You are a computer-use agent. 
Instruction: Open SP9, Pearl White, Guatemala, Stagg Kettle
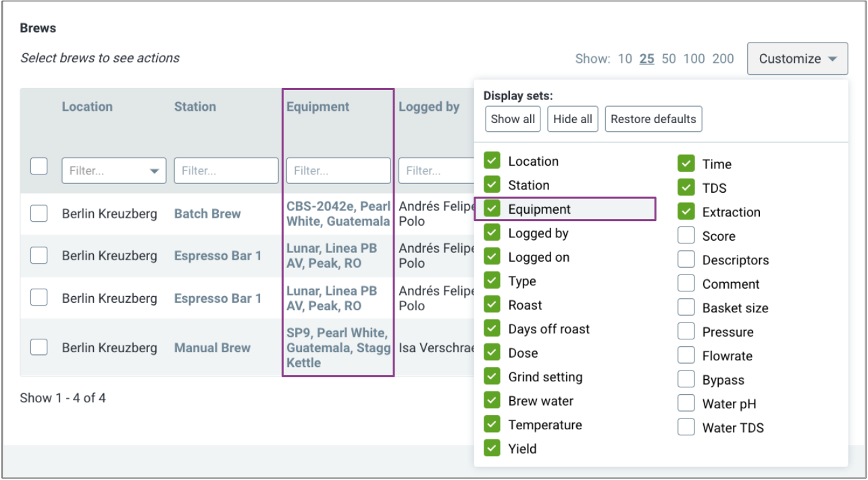(338, 347)
